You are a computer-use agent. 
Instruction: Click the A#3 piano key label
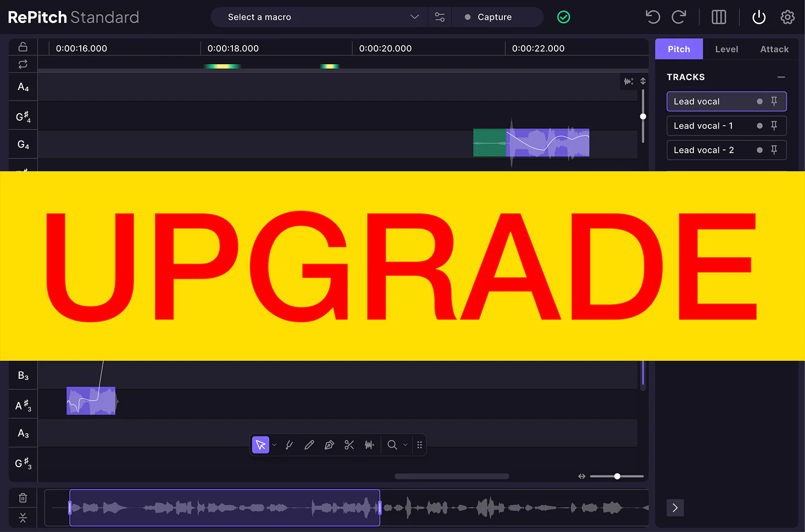pyautogui.click(x=23, y=405)
